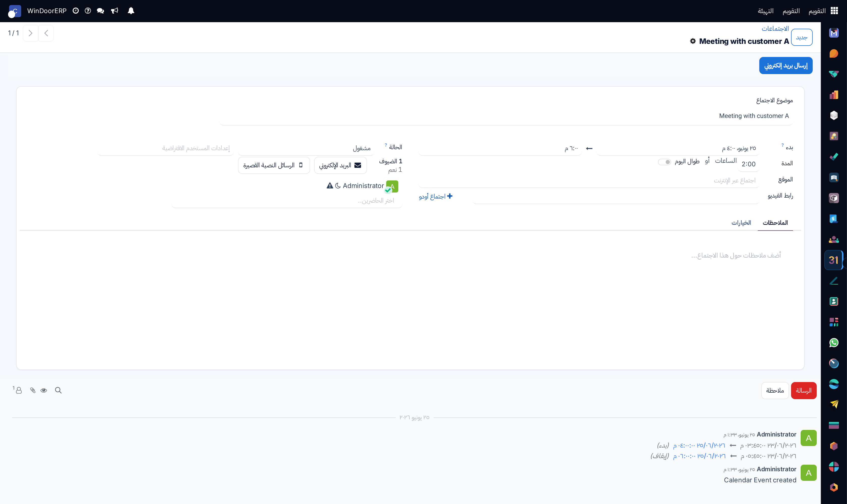Click the اجتماع أودو add meeting link
This screenshot has height=504, width=847.
click(436, 196)
